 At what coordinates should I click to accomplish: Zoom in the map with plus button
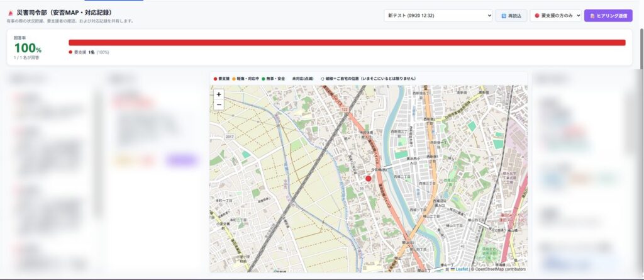218,94
